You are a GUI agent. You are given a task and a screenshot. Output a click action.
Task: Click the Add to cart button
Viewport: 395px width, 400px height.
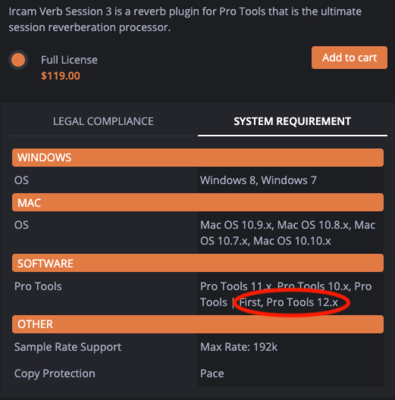(x=349, y=58)
